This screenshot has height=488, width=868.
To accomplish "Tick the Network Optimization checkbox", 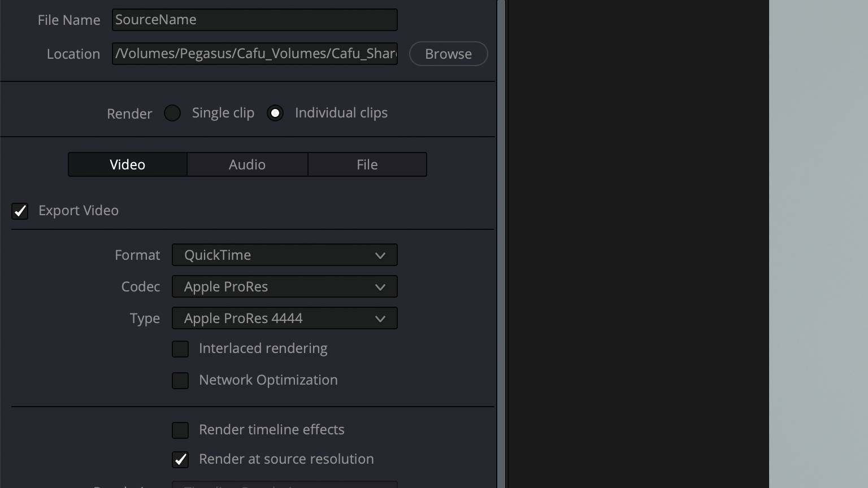I will [180, 381].
